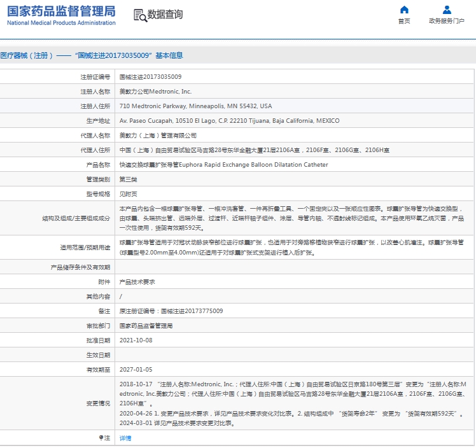Select approval date 2021-10-08

coord(136,340)
